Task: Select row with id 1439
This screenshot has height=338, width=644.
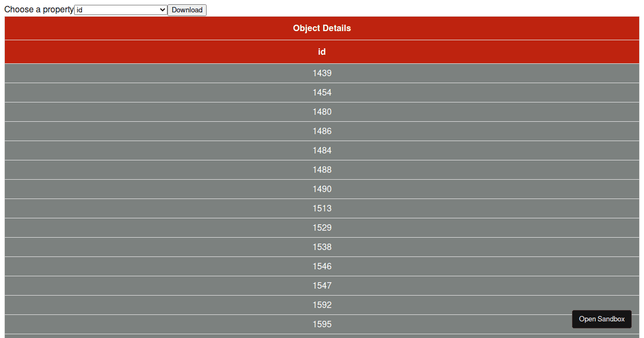Action: pyautogui.click(x=321, y=73)
